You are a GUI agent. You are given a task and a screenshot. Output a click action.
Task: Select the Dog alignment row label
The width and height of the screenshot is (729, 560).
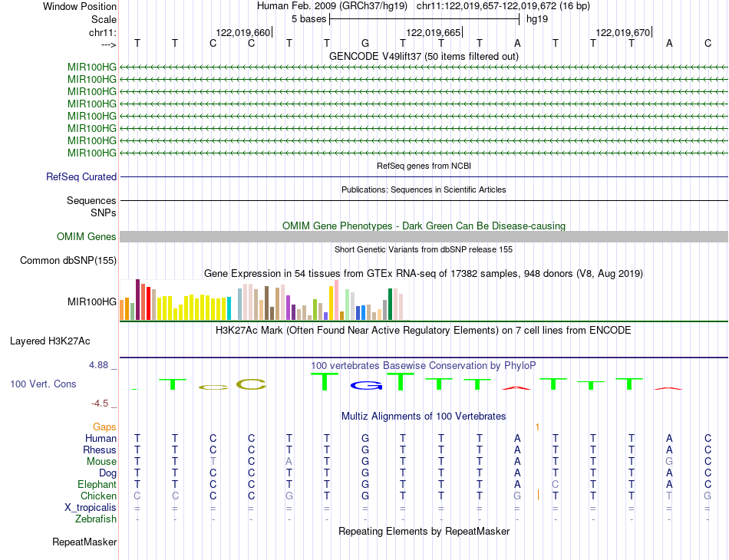pyautogui.click(x=108, y=473)
